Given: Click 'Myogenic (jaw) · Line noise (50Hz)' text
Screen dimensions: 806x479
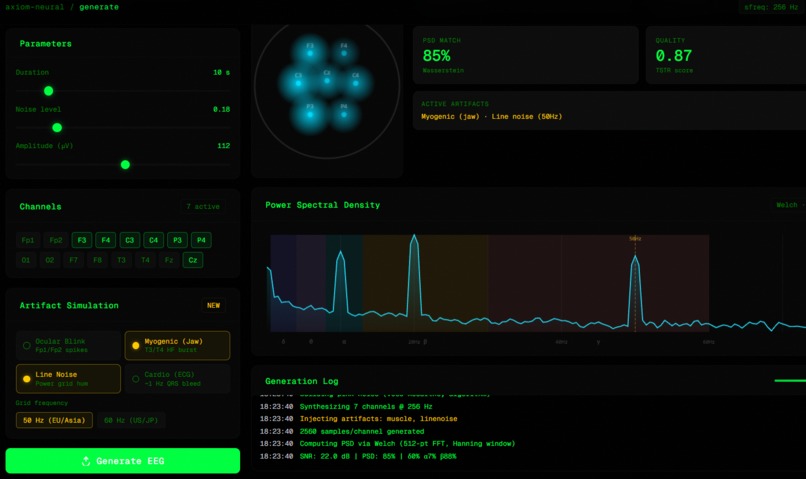Looking at the screenshot, I should (x=491, y=117).
